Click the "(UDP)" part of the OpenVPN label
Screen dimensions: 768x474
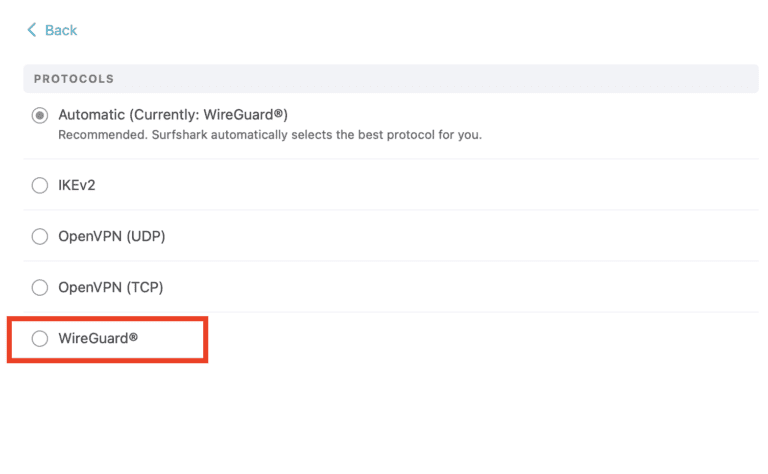click(144, 236)
